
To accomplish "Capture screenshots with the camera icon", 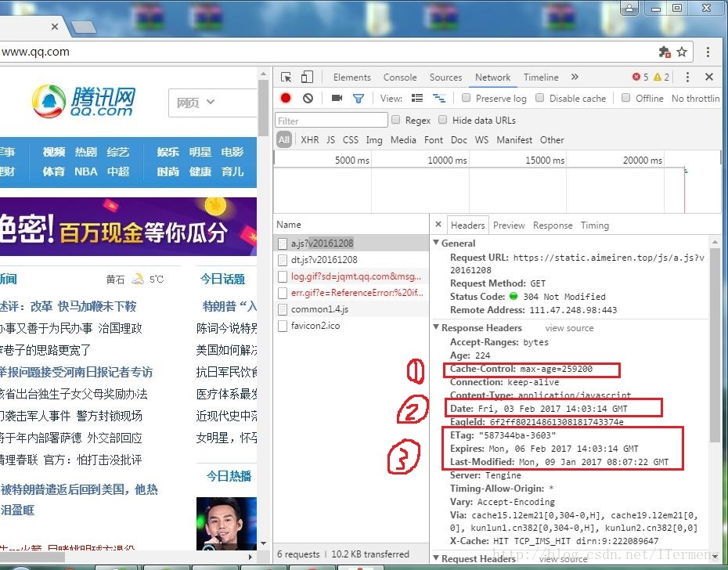I will (337, 98).
